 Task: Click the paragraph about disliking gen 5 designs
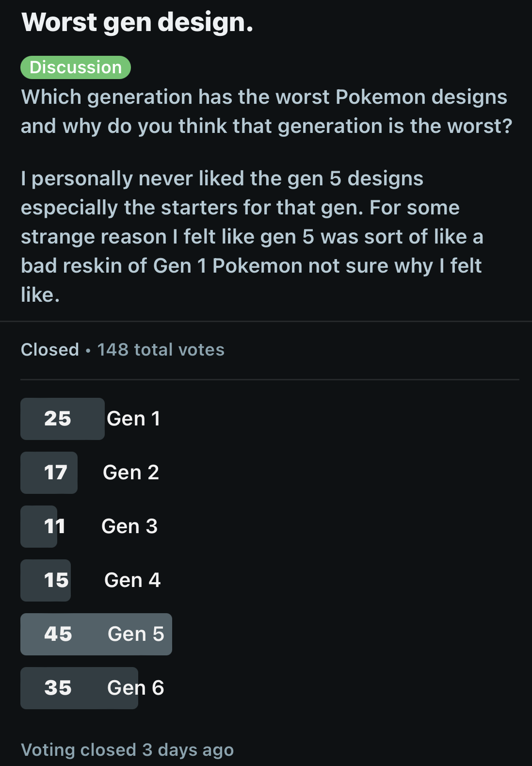(x=252, y=236)
